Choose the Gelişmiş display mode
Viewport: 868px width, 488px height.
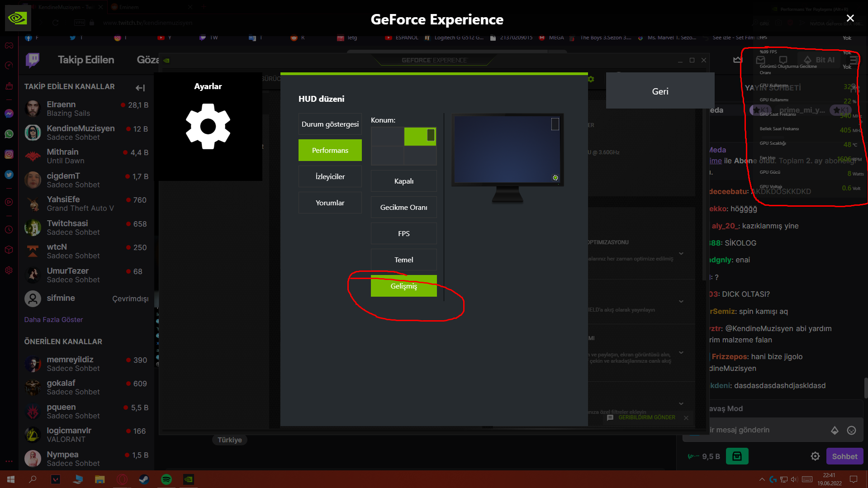[x=404, y=286]
